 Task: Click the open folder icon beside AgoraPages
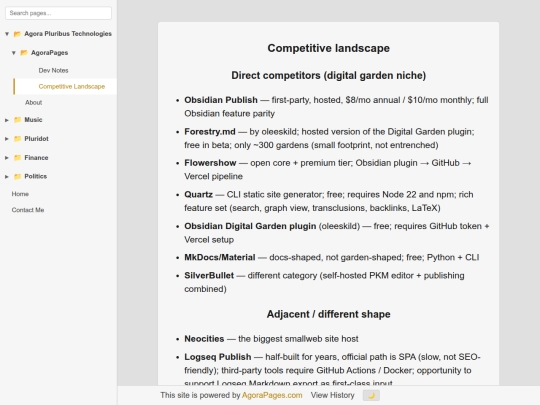pyautogui.click(x=24, y=53)
